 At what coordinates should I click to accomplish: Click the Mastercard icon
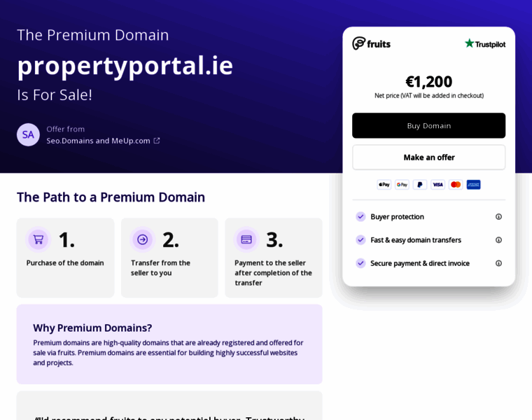[x=456, y=185]
